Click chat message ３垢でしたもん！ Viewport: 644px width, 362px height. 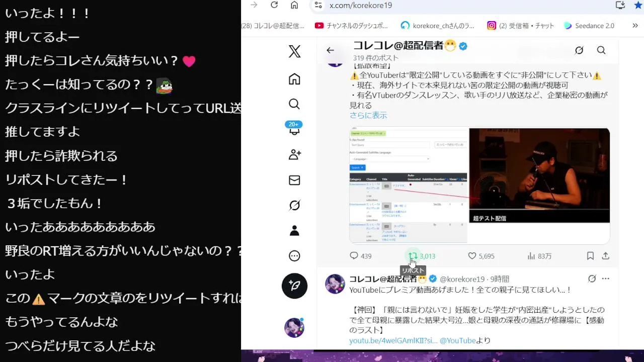(55, 203)
